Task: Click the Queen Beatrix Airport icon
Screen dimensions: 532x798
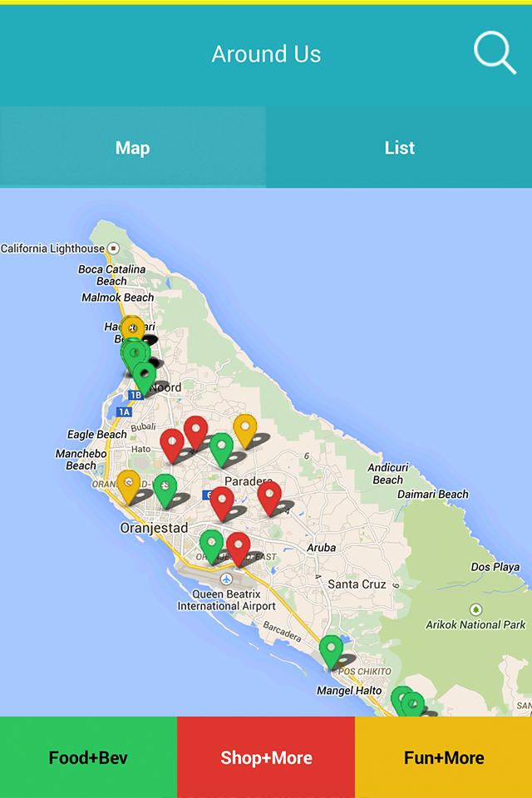Action: pyautogui.click(x=227, y=579)
